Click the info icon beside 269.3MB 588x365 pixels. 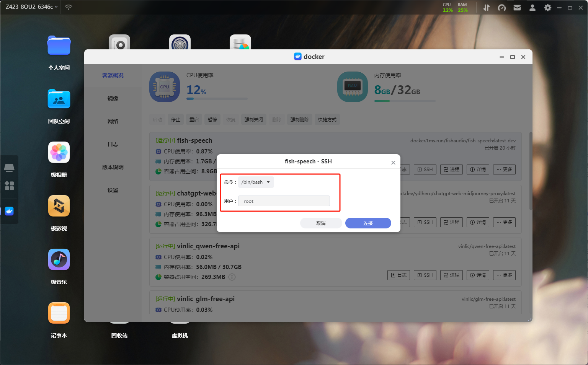(232, 277)
